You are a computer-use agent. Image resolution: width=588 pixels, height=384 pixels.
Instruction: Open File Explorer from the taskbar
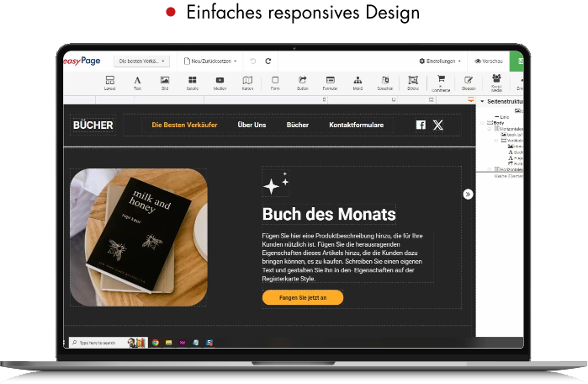pos(169,343)
